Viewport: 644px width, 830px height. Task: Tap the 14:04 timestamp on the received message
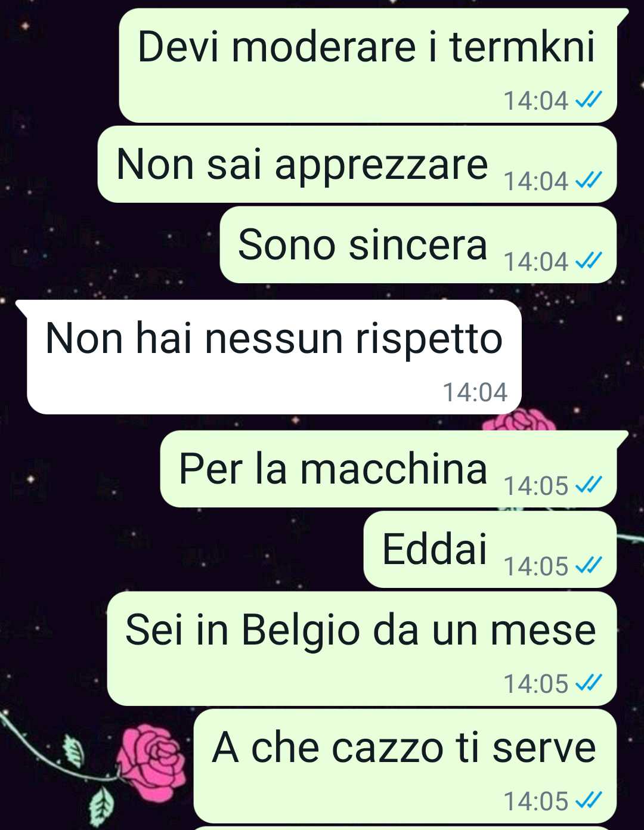pyautogui.click(x=475, y=392)
